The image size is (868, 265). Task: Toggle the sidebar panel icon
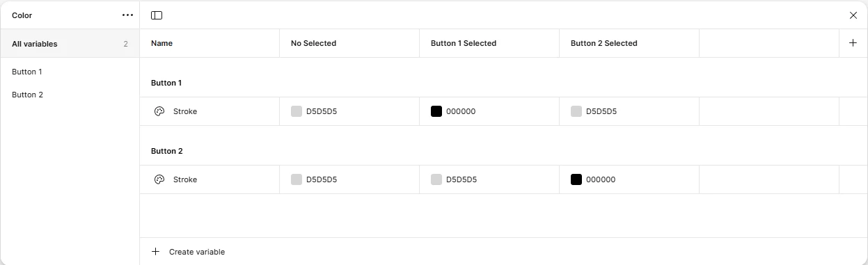coord(157,15)
